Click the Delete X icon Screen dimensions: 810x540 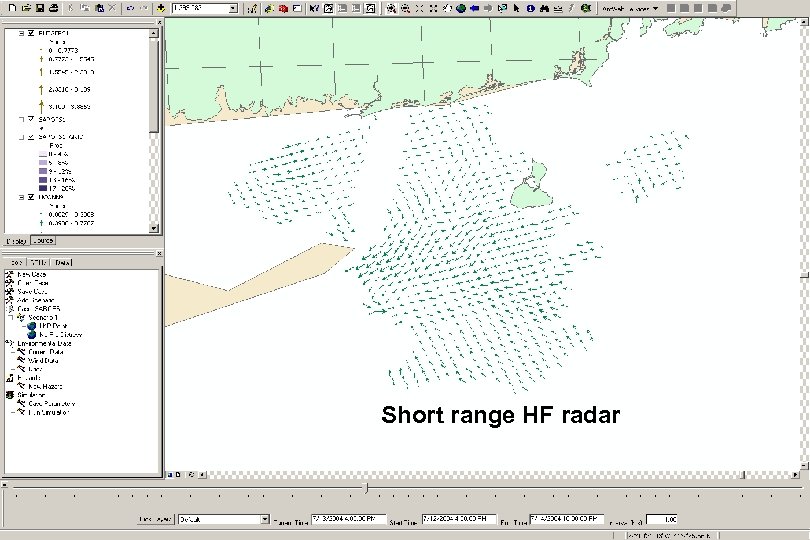click(x=113, y=8)
